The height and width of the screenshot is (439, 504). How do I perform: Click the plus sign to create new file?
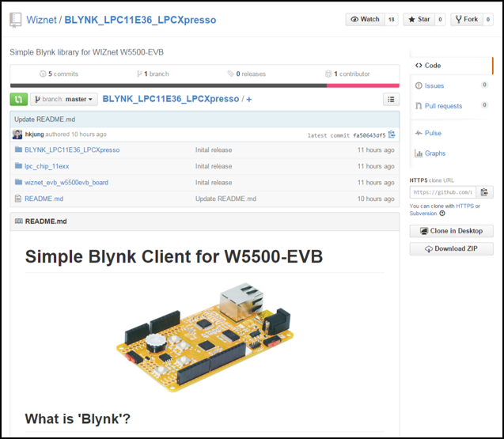tap(248, 100)
